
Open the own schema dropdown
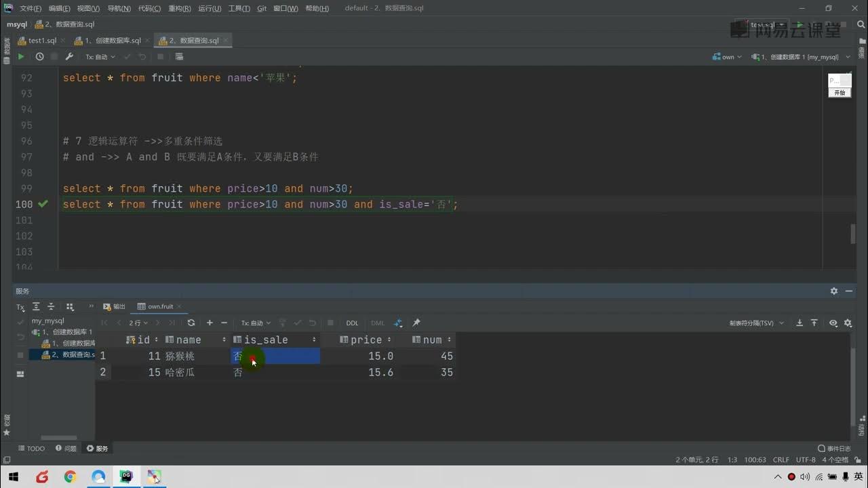[x=727, y=57]
